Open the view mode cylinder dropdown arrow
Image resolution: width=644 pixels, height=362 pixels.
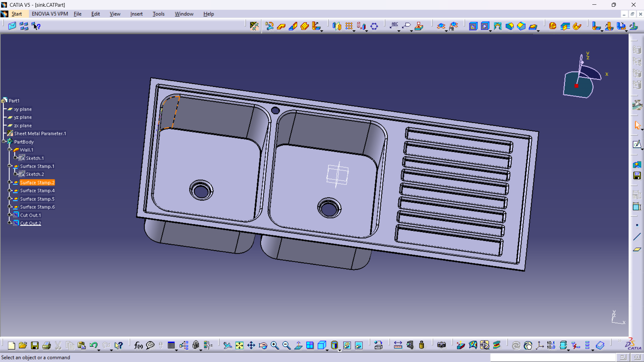pos(340,350)
